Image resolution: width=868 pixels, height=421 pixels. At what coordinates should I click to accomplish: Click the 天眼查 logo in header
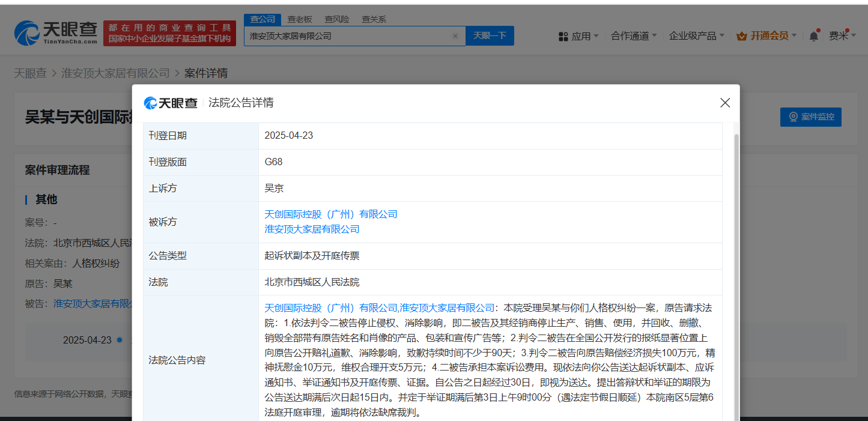click(x=55, y=32)
